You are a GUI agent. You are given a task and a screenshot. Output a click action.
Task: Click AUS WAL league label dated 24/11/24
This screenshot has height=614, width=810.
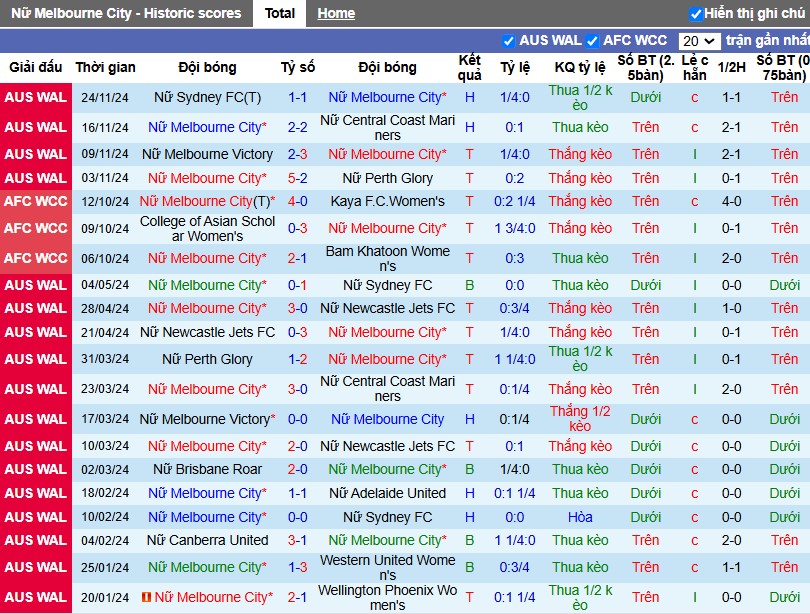36,97
